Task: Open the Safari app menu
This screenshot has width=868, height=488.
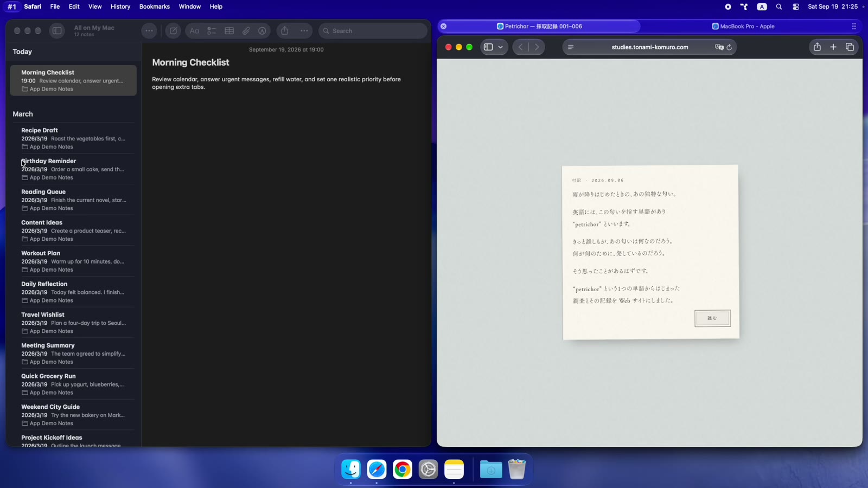Action: [33, 7]
